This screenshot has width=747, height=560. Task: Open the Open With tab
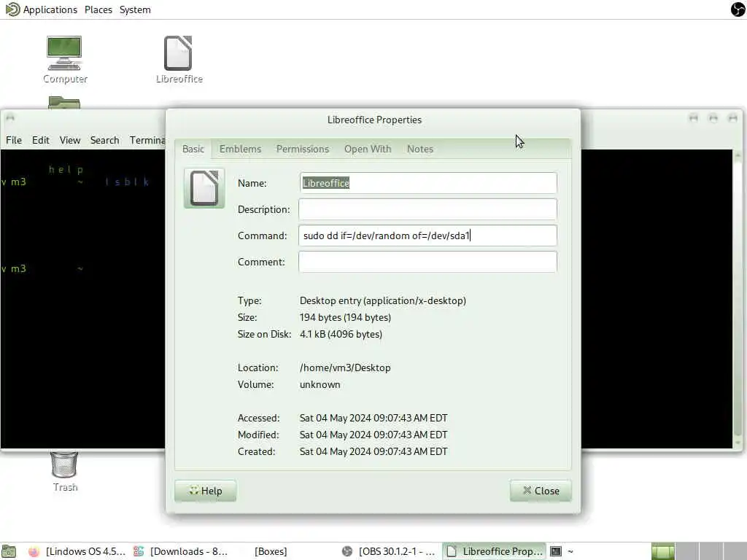(368, 149)
